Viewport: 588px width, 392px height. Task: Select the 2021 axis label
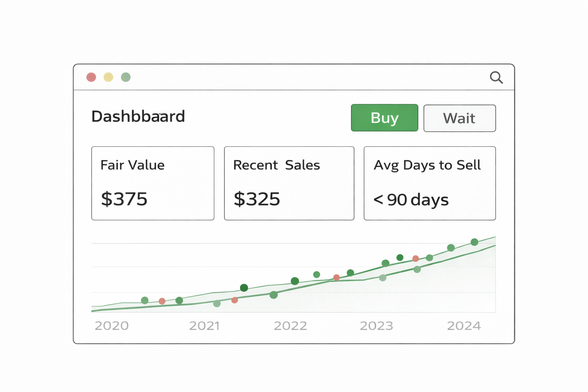pyautogui.click(x=204, y=326)
